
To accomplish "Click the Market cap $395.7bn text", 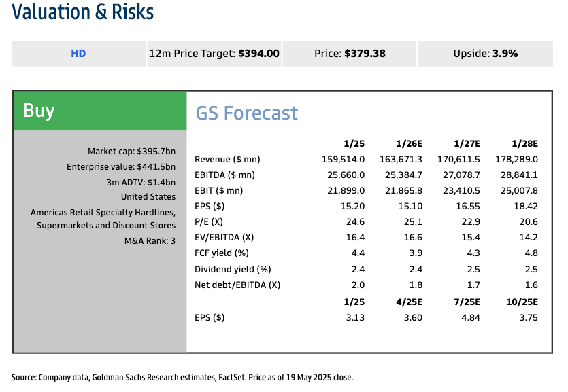I will coord(131,151).
